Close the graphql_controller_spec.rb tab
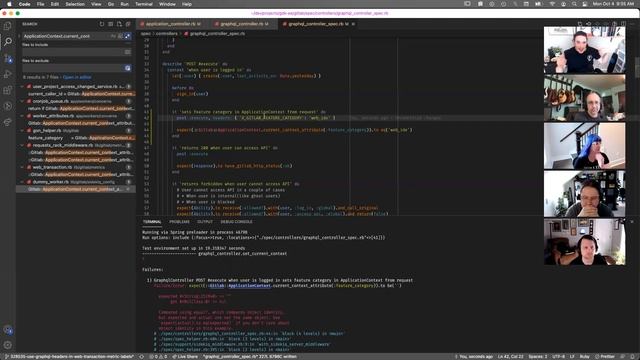Screen dimensions: 640x360 pos(353,24)
